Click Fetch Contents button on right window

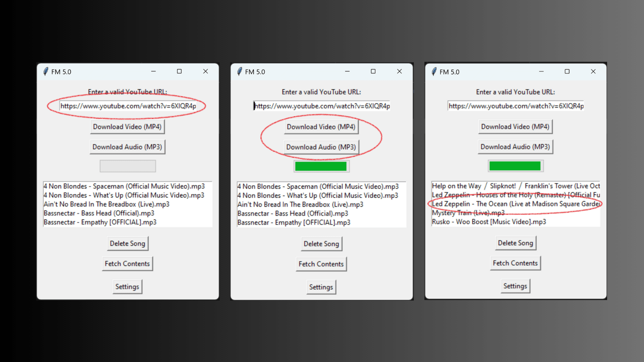coord(515,262)
